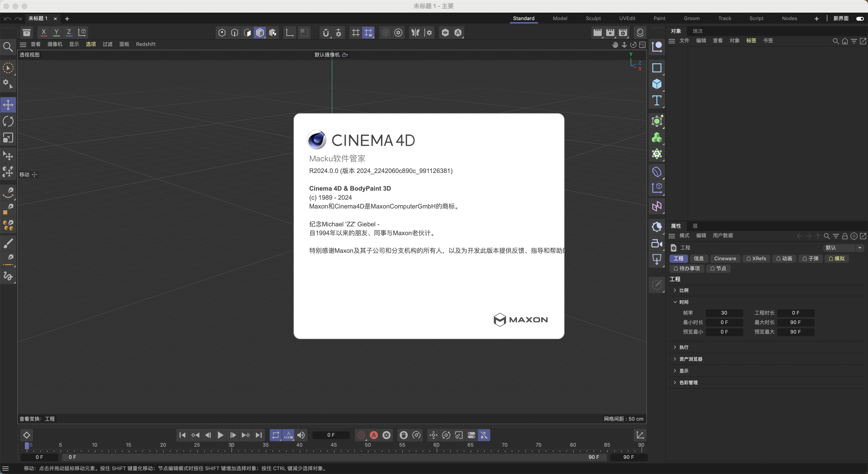Select the 待办事项 tab button
This screenshot has height=474, width=868.
687,269
